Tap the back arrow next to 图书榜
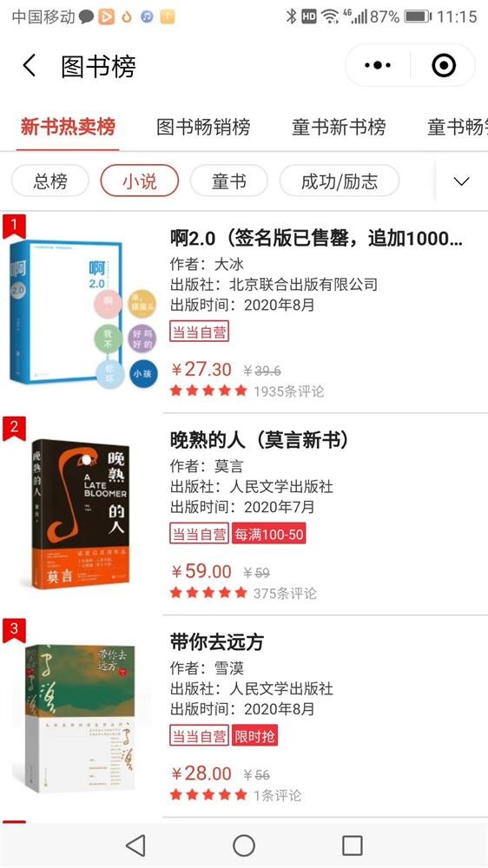488x868 pixels. click(29, 65)
